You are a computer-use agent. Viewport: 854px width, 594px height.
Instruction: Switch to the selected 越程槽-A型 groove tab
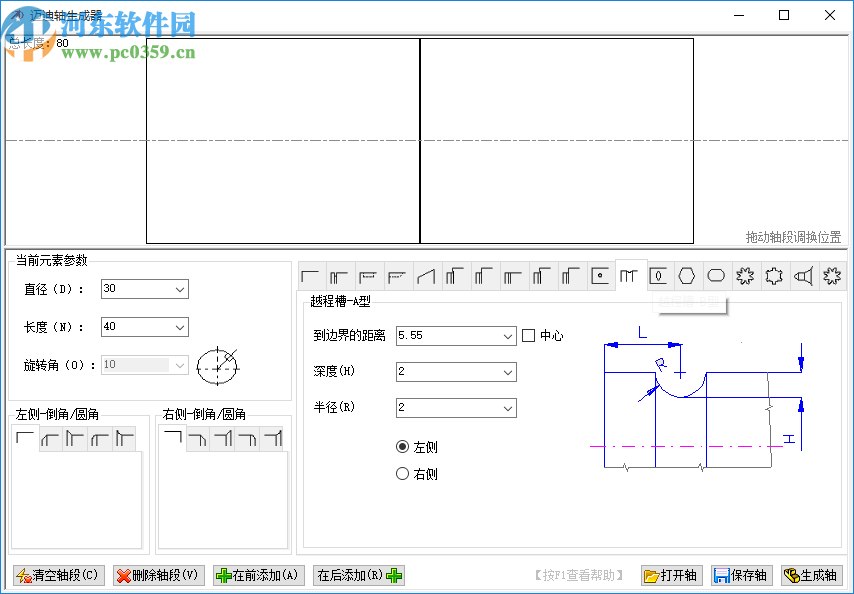629,275
